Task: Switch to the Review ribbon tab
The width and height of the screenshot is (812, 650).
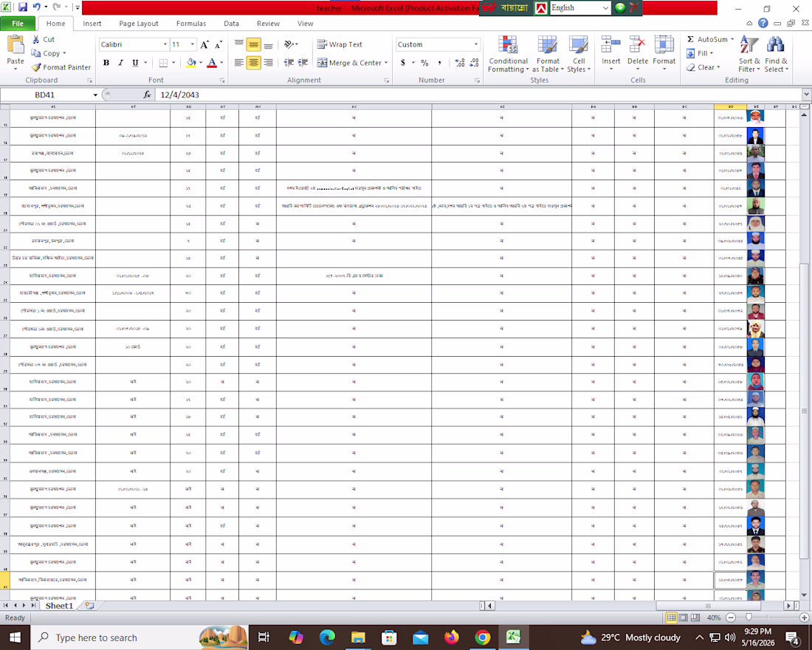Action: click(x=268, y=24)
